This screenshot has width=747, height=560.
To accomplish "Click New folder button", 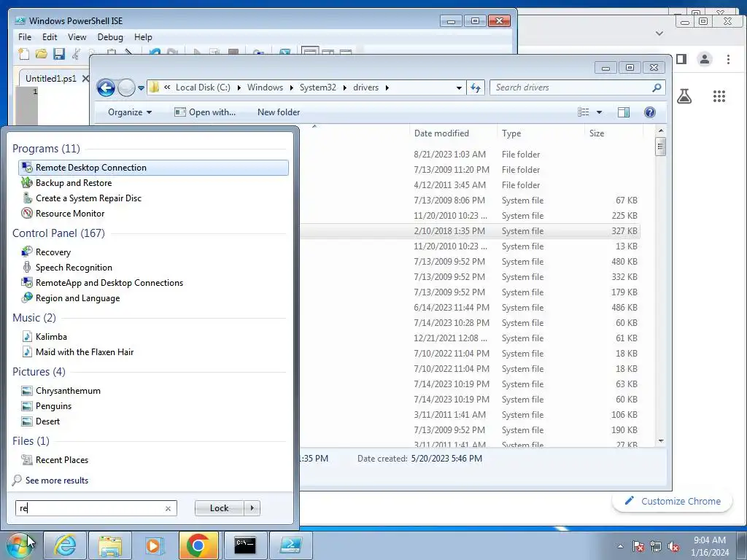I will [279, 112].
